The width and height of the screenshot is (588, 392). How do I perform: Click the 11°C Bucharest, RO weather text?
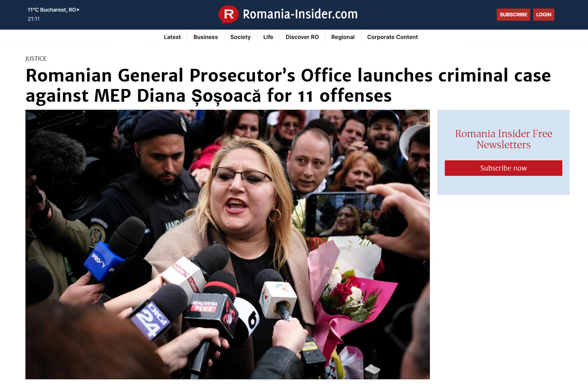(52, 10)
